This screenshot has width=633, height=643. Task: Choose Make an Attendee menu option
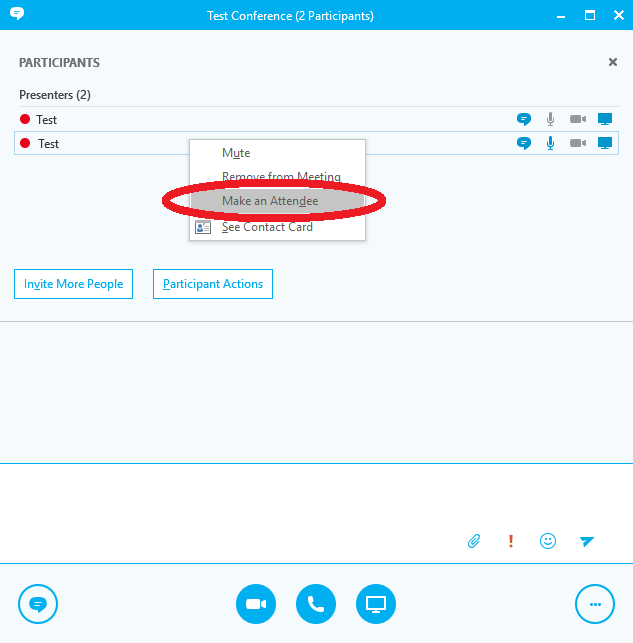click(270, 201)
